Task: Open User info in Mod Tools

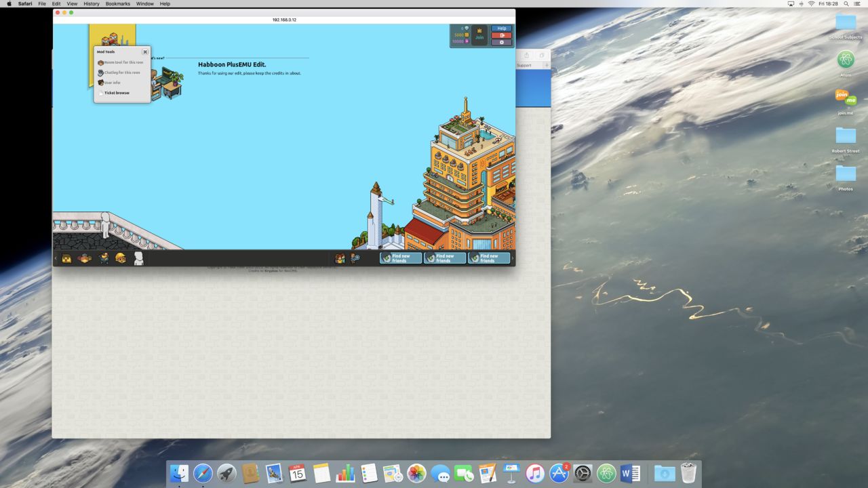Action: (x=109, y=83)
